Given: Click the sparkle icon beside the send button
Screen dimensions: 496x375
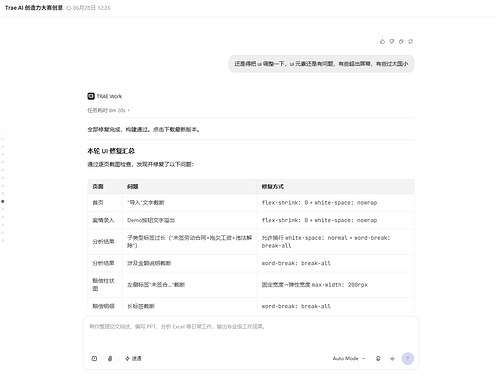Looking at the screenshot, I should 392,359.
